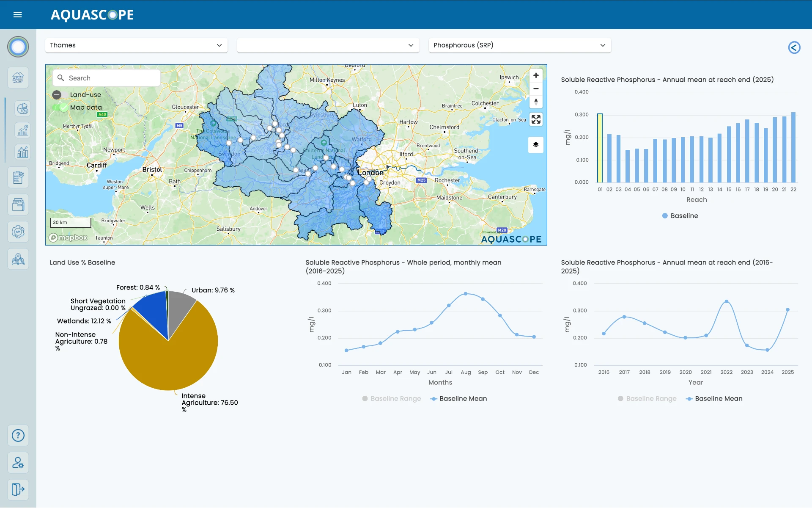Click the logout icon in sidebar
812x508 pixels.
click(18, 489)
